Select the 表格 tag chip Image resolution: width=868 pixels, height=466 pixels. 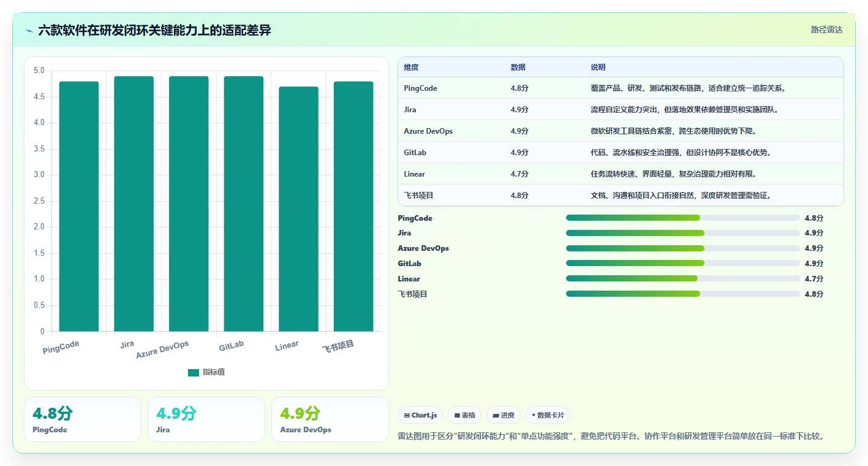465,415
